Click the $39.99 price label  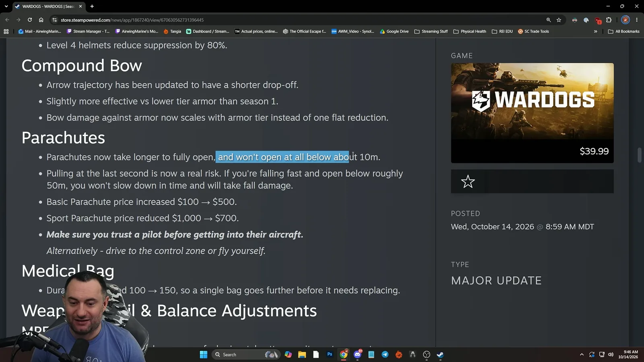pyautogui.click(x=594, y=151)
